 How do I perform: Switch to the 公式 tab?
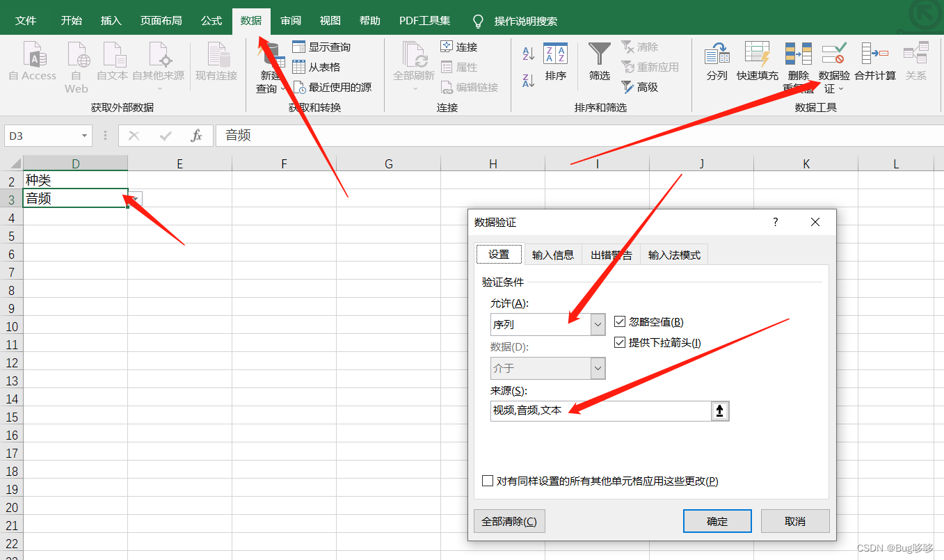tap(211, 21)
